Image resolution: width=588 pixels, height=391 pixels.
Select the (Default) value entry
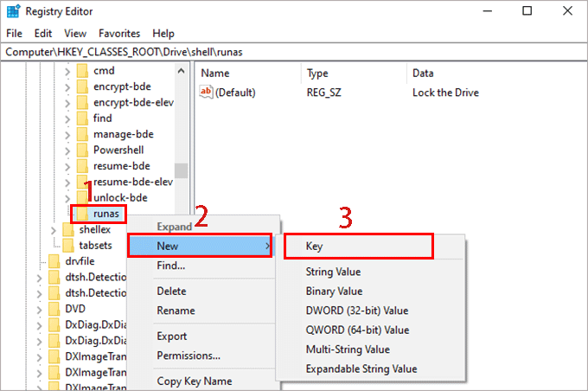pyautogui.click(x=235, y=93)
